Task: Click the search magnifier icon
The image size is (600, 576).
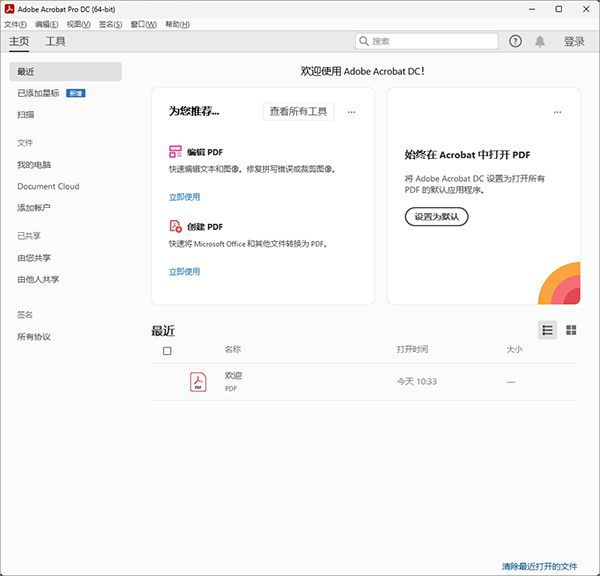Action: click(364, 41)
